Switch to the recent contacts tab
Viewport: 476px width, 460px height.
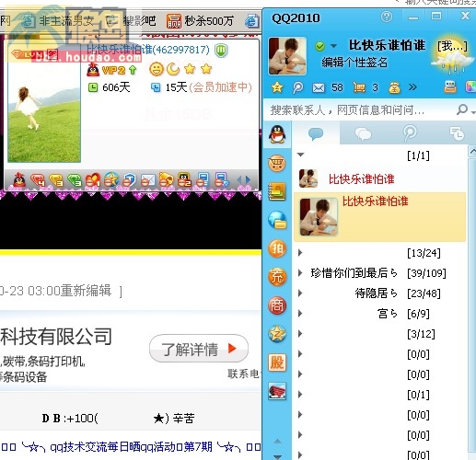[457, 133]
